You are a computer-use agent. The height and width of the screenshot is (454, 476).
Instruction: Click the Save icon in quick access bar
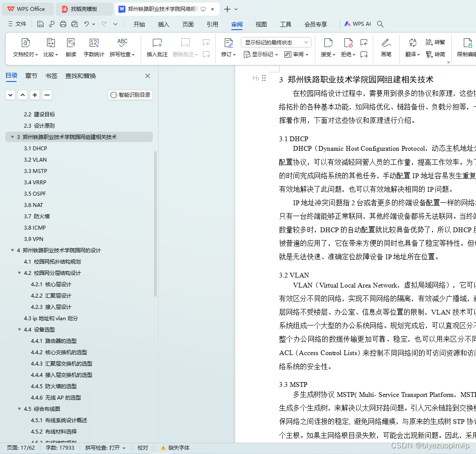point(41,24)
